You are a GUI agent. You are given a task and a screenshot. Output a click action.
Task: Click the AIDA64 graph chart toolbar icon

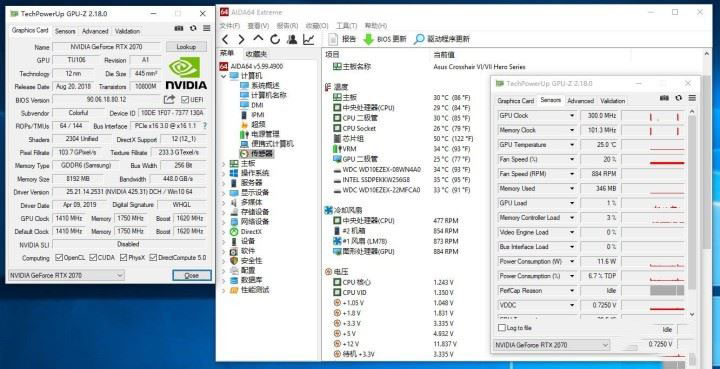(x=309, y=39)
